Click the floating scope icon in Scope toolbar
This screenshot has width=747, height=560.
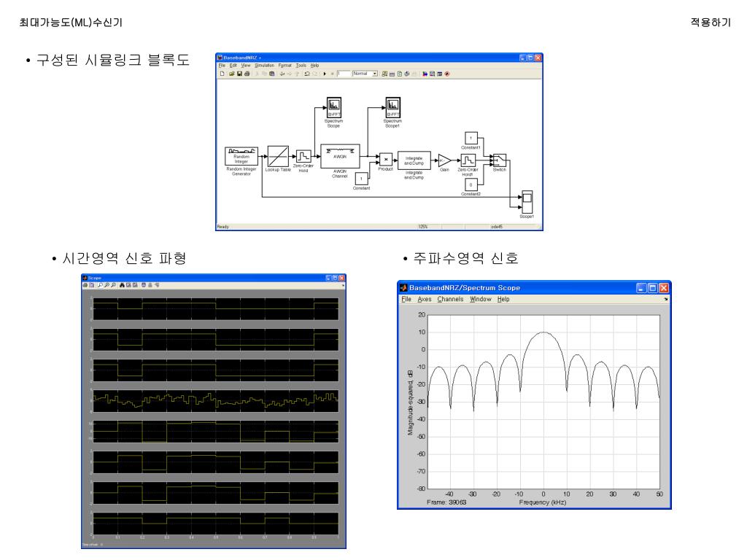144,285
